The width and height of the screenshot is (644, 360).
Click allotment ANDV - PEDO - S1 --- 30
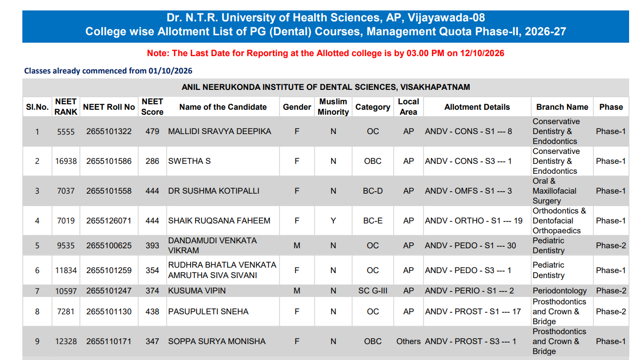click(470, 246)
